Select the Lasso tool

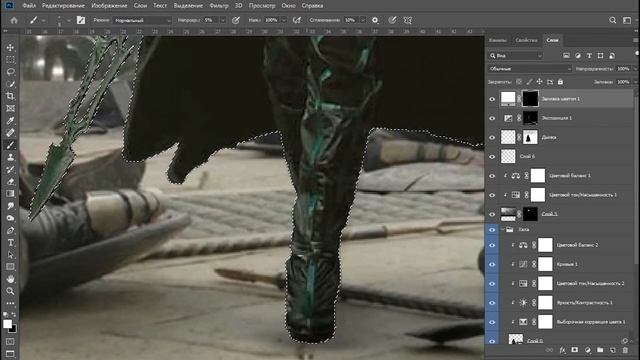pos(10,72)
